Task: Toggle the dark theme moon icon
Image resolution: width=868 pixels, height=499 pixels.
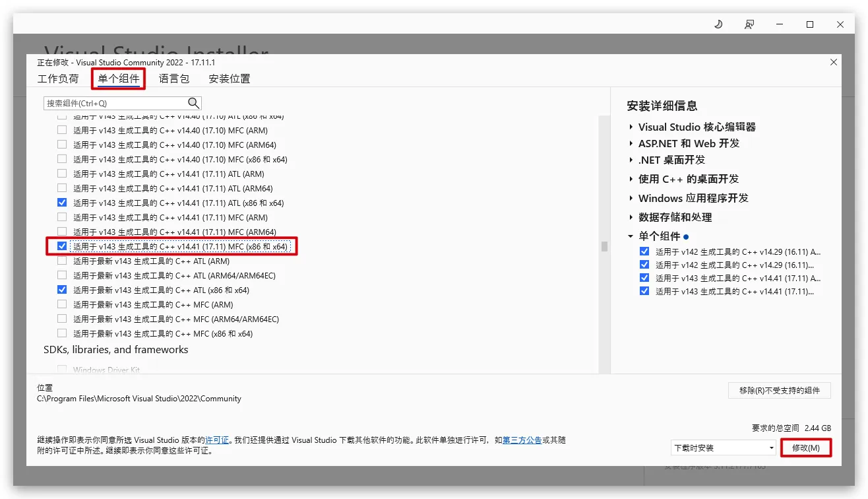Action: click(718, 24)
